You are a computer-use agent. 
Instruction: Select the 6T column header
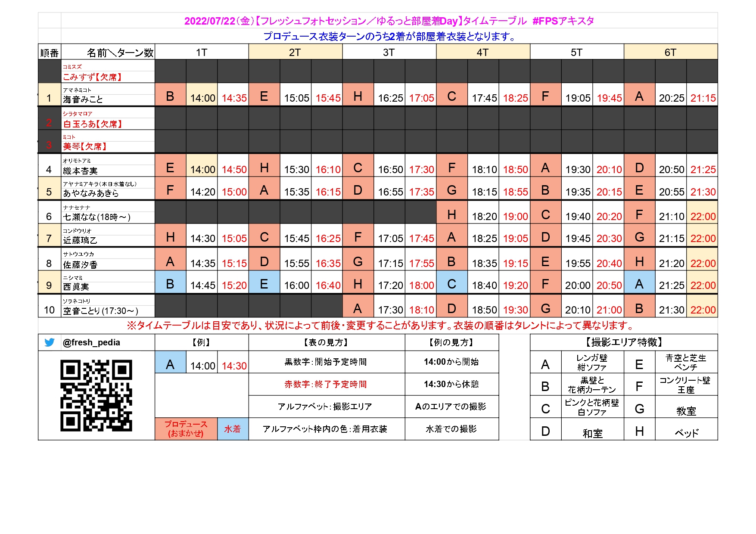pyautogui.click(x=670, y=53)
